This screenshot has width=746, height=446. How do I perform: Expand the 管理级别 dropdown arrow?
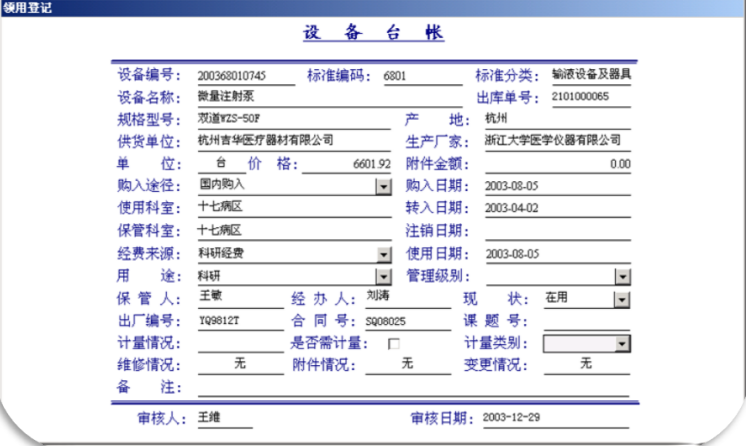click(622, 277)
